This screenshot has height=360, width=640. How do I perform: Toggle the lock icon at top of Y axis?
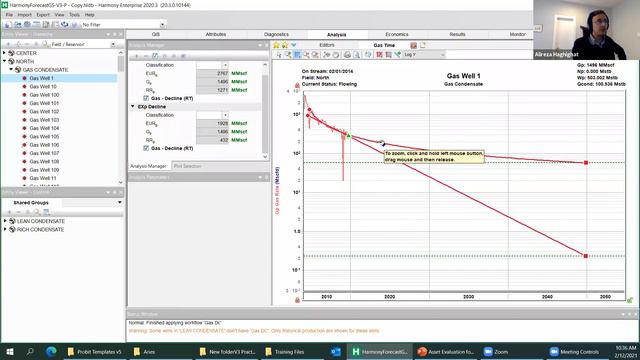tap(297, 85)
